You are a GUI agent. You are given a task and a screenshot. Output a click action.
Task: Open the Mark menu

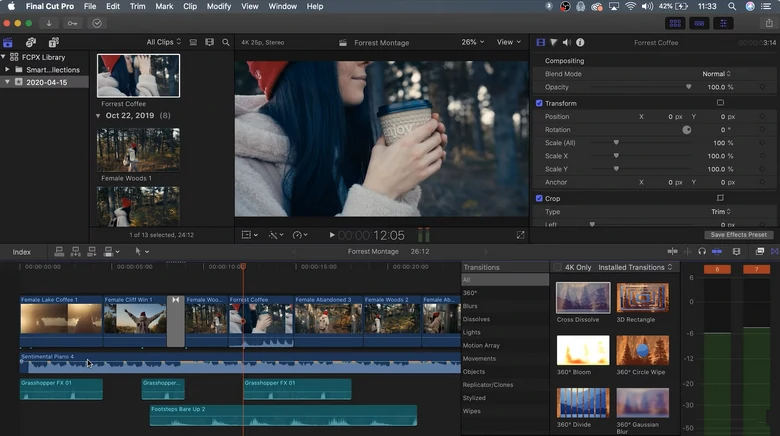tap(164, 6)
